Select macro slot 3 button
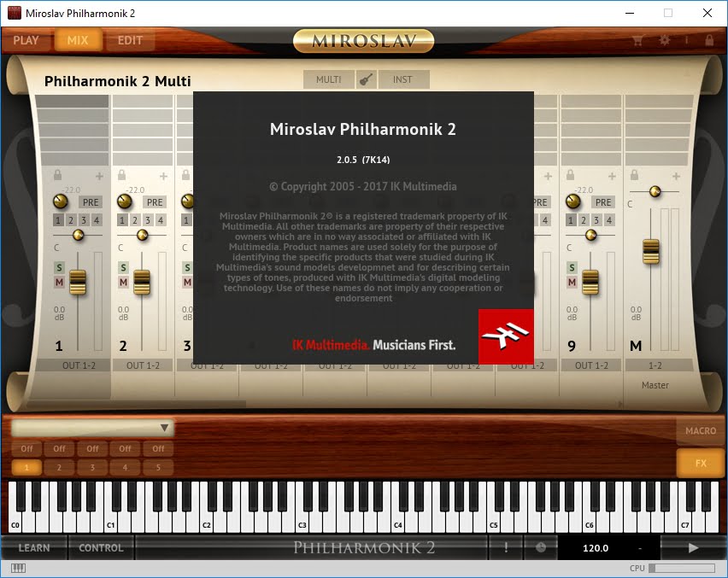Image resolution: width=728 pixels, height=578 pixels. [x=92, y=467]
